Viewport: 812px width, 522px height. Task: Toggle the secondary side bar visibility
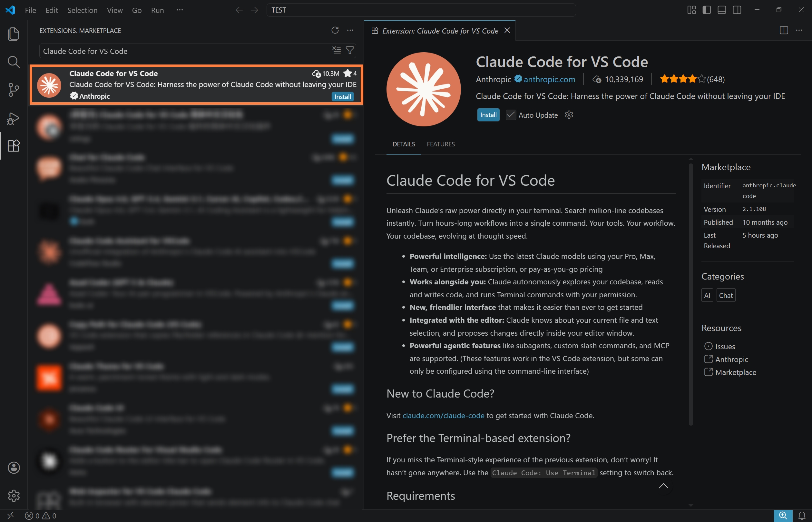pyautogui.click(x=737, y=10)
